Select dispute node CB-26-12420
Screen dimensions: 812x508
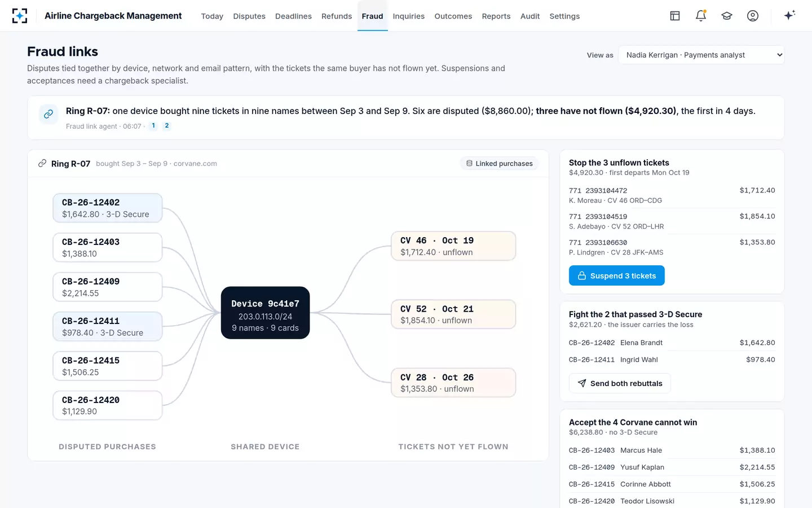point(108,406)
